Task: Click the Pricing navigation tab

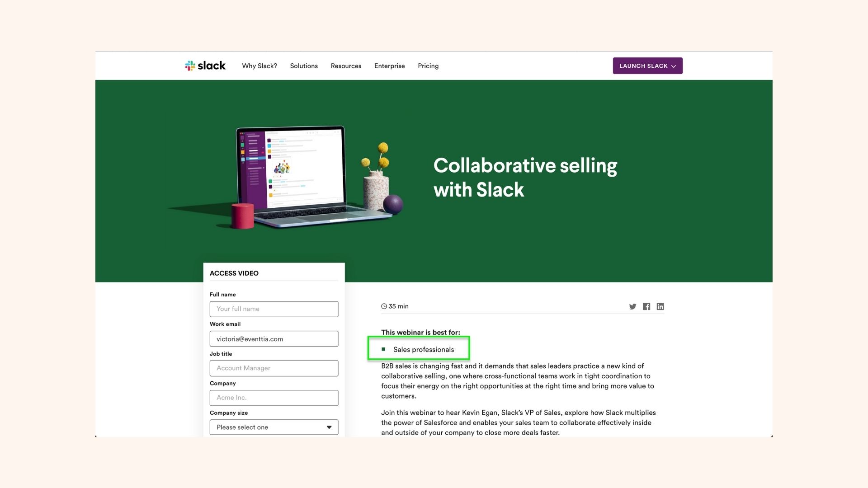Action: (427, 66)
